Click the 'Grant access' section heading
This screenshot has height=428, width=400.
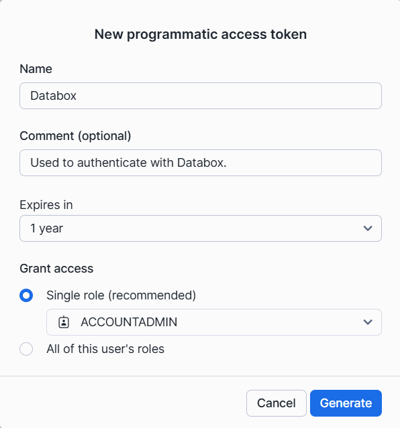(56, 268)
